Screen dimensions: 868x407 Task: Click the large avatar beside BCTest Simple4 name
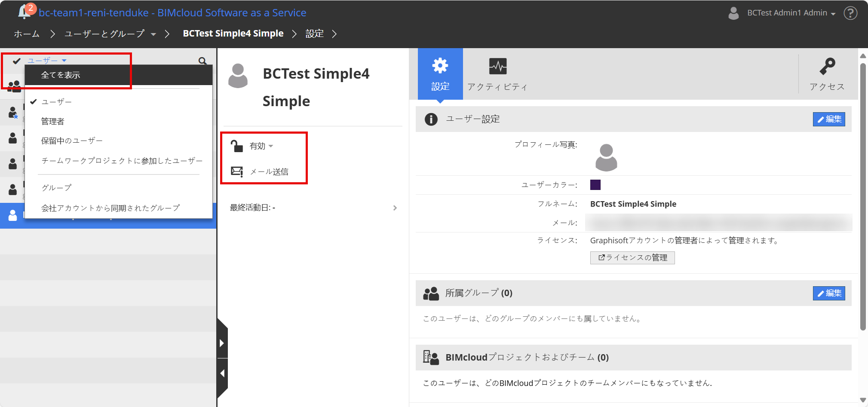[x=238, y=76]
